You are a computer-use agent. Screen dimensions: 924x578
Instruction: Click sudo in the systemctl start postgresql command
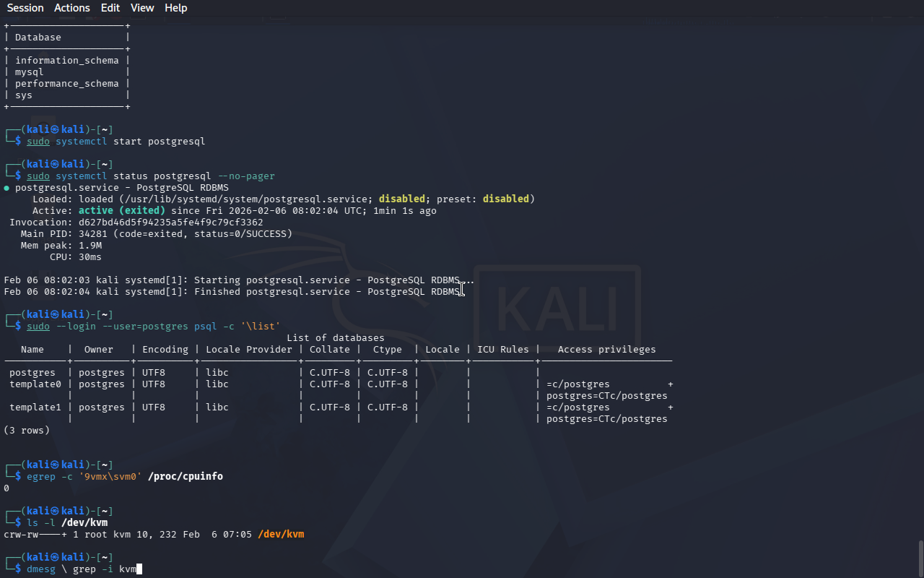[38, 142]
